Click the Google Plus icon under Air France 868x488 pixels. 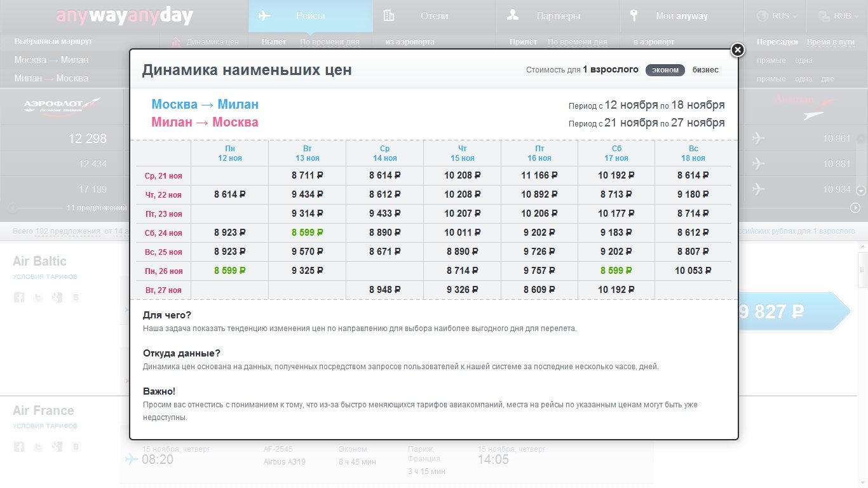tap(57, 447)
